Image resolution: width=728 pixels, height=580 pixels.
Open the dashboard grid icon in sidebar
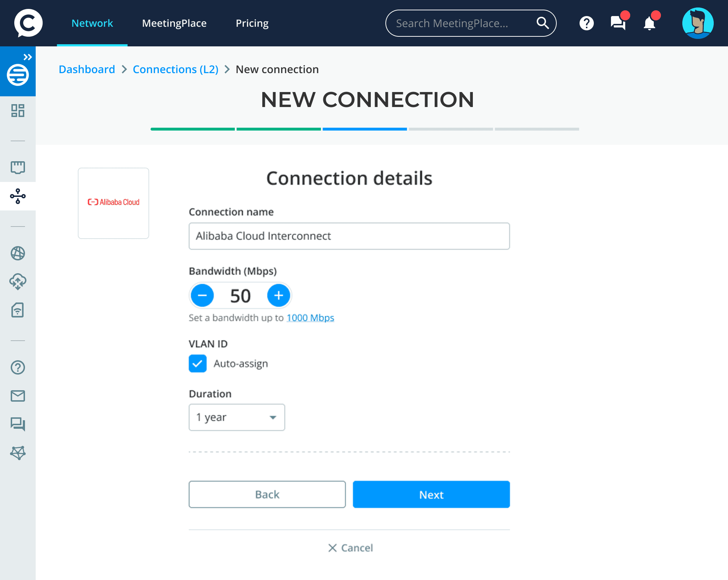17,111
